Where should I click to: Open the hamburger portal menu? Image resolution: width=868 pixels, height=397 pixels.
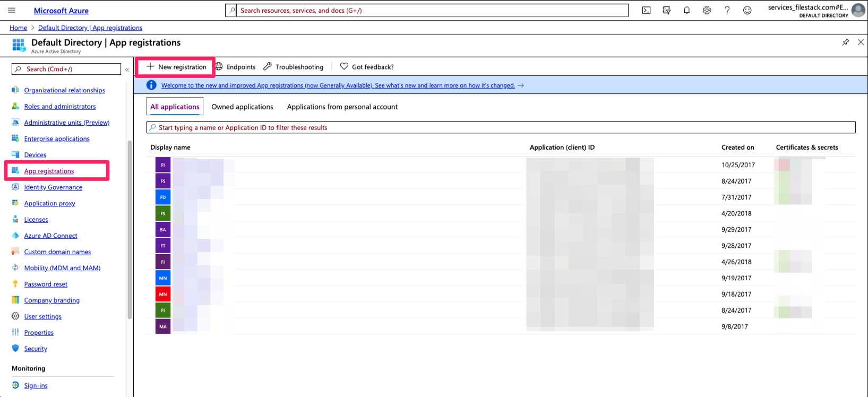tap(12, 10)
